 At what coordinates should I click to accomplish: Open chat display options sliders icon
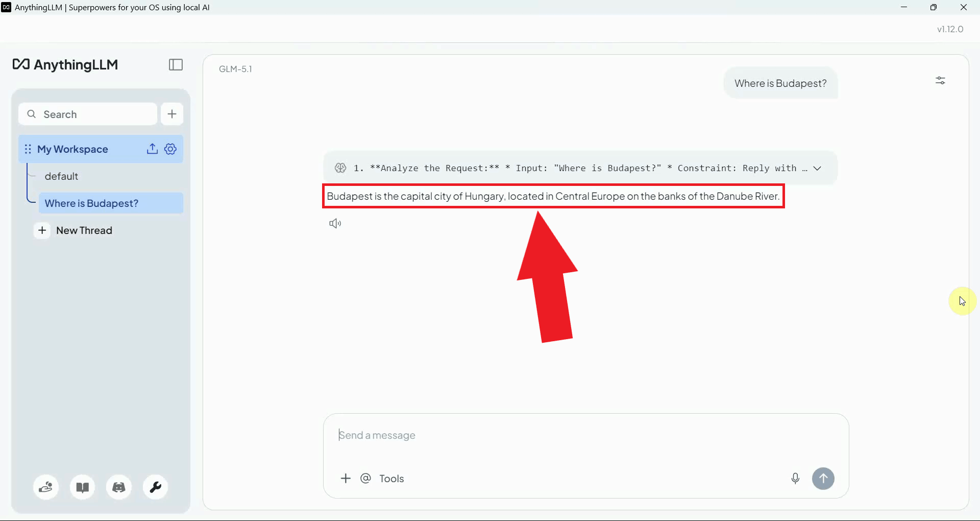(940, 81)
